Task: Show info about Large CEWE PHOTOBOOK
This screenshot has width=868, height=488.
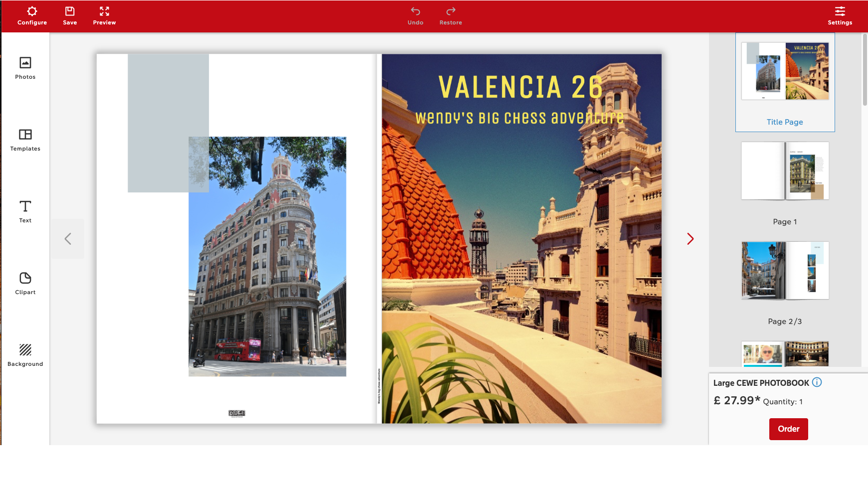Action: [x=817, y=382]
